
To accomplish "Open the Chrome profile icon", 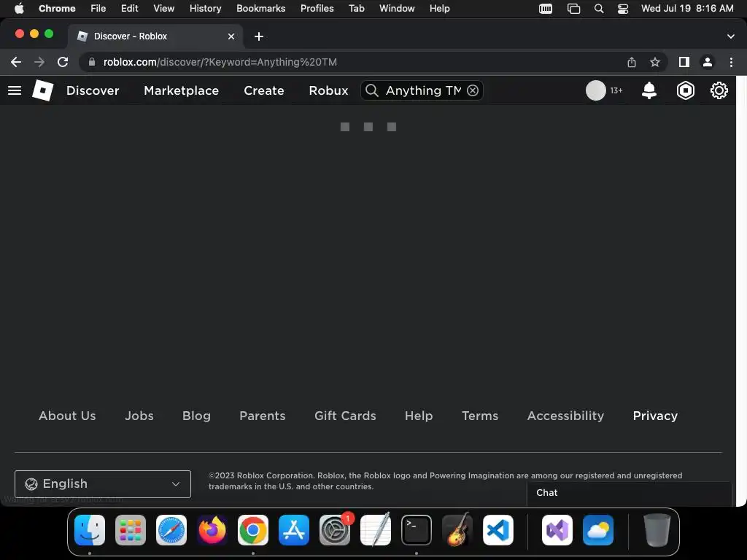I will point(708,62).
